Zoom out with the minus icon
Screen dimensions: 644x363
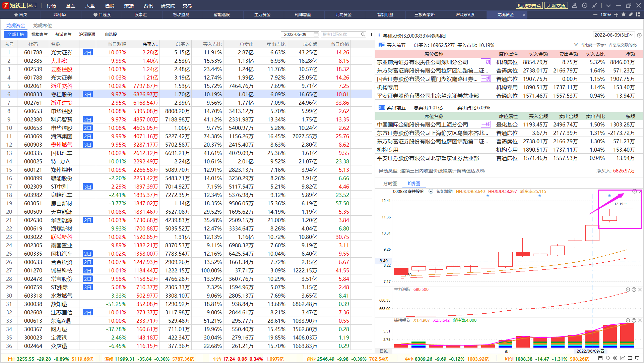(595, 15)
